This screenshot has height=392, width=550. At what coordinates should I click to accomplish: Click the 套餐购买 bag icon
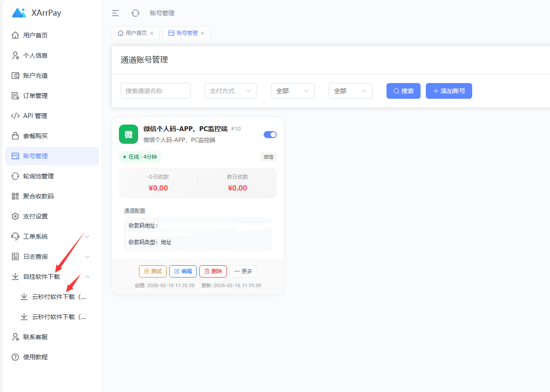click(x=15, y=136)
